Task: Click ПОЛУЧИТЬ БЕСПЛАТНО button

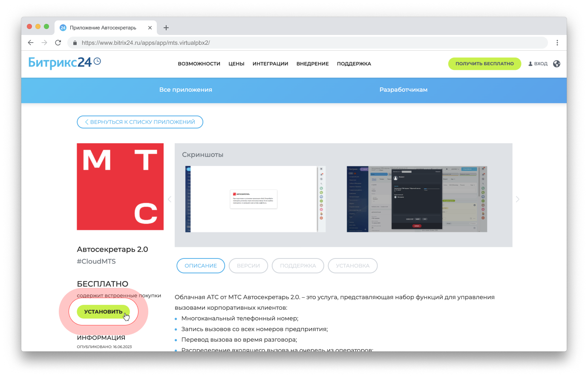Action: click(x=484, y=64)
